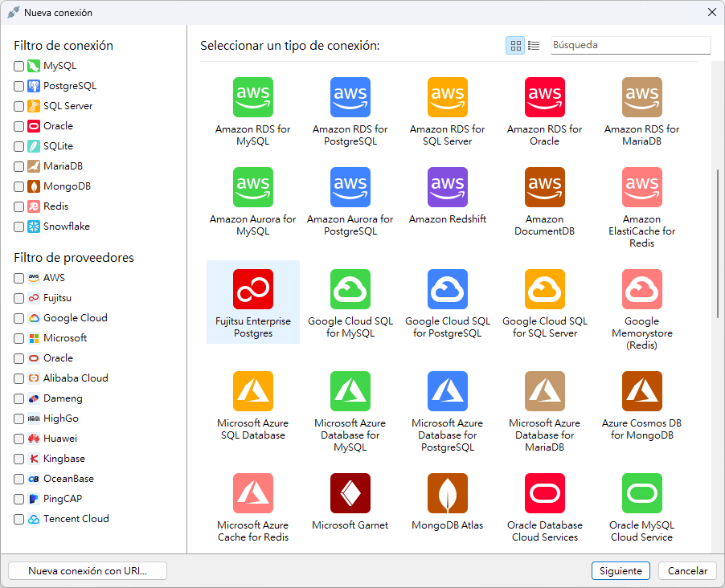Enable the PostgreSQL connection filter checkbox
Image resolution: width=725 pixels, height=588 pixels.
pos(19,86)
